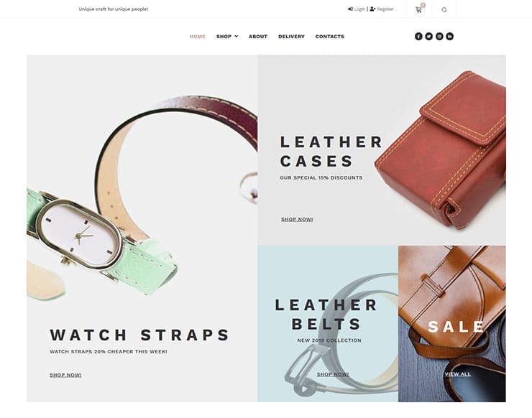Open the Contacts menu item
The width and height of the screenshot is (532, 418).
coord(330,37)
